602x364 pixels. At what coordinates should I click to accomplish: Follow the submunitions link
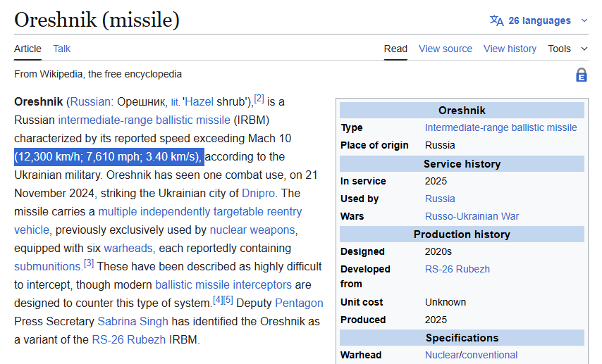[47, 267]
